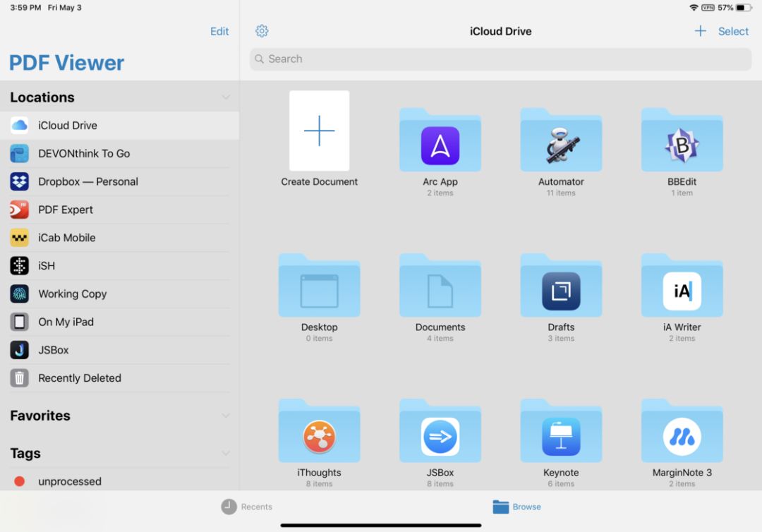Tap the plus icon in the header
The height and width of the screenshot is (532, 762).
pos(700,31)
